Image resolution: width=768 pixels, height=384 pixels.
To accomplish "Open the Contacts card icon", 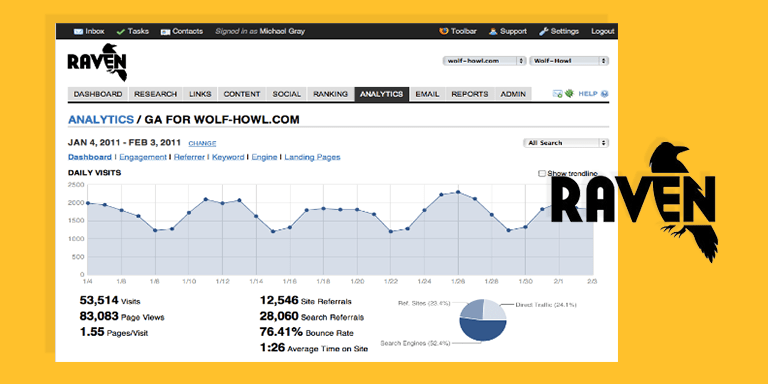I will coord(165,31).
